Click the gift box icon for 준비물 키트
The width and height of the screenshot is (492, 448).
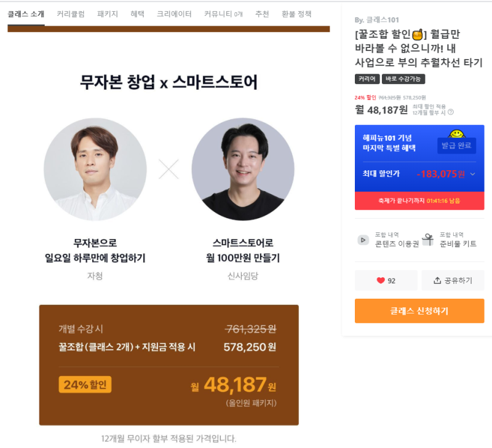427,240
